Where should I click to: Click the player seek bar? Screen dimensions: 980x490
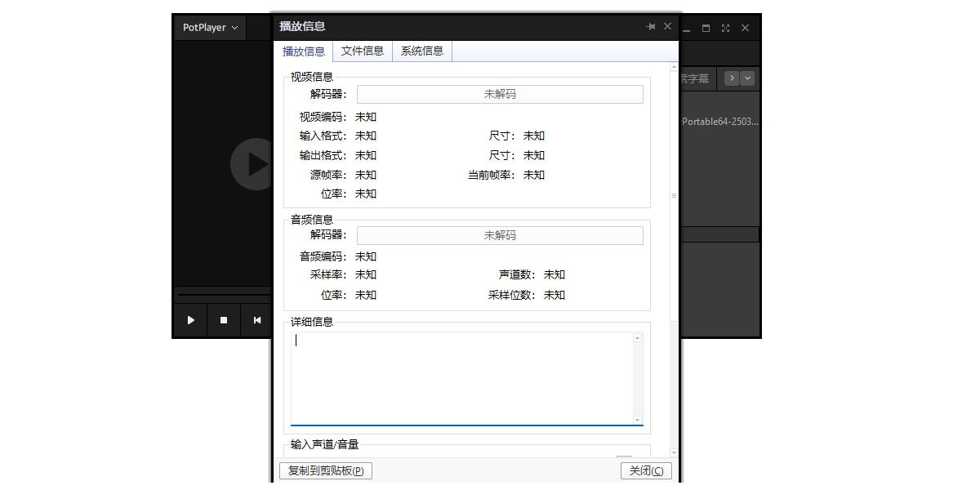(224, 294)
